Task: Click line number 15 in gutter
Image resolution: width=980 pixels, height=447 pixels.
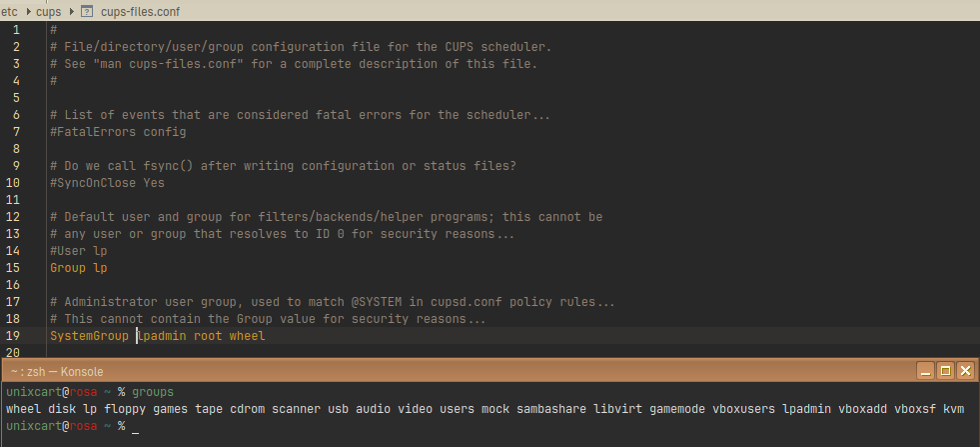Action: click(x=13, y=268)
